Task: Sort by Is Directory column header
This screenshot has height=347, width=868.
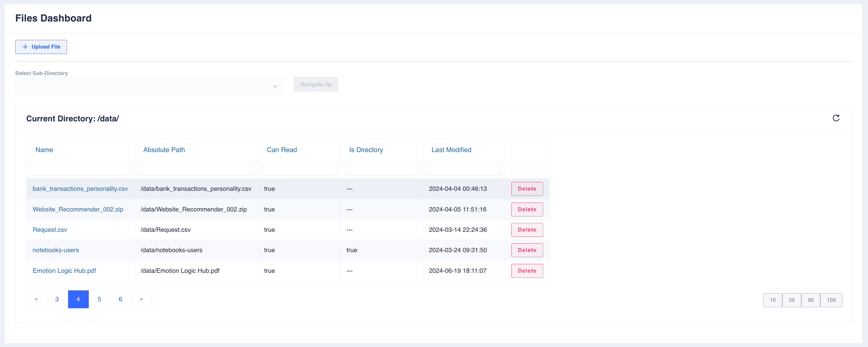Action: [366, 150]
